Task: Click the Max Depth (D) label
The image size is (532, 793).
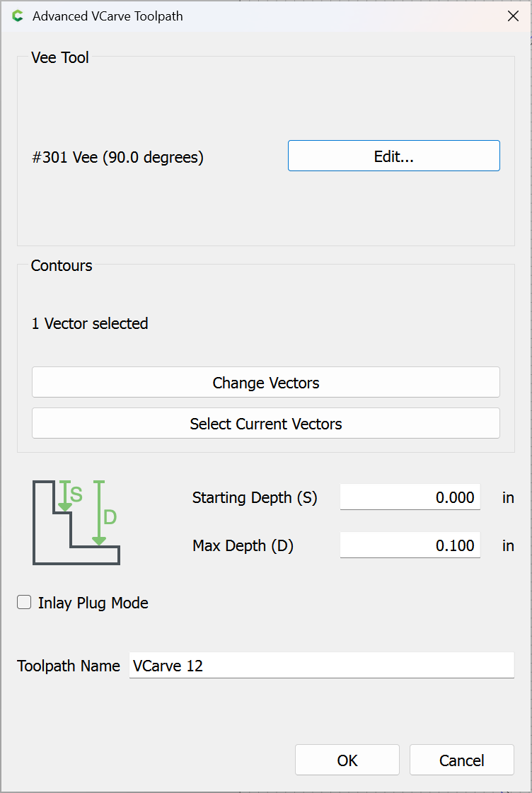Action: point(243,546)
